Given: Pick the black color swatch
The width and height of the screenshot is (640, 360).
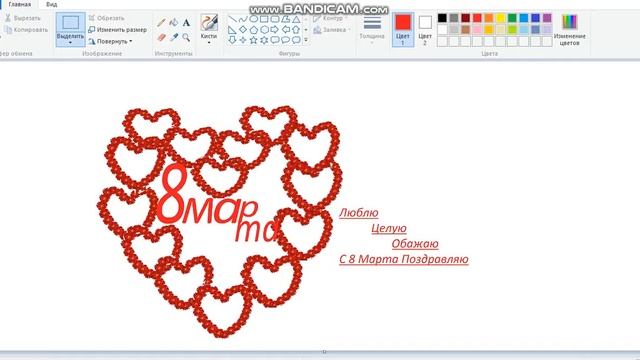Looking at the screenshot, I should (x=442, y=18).
